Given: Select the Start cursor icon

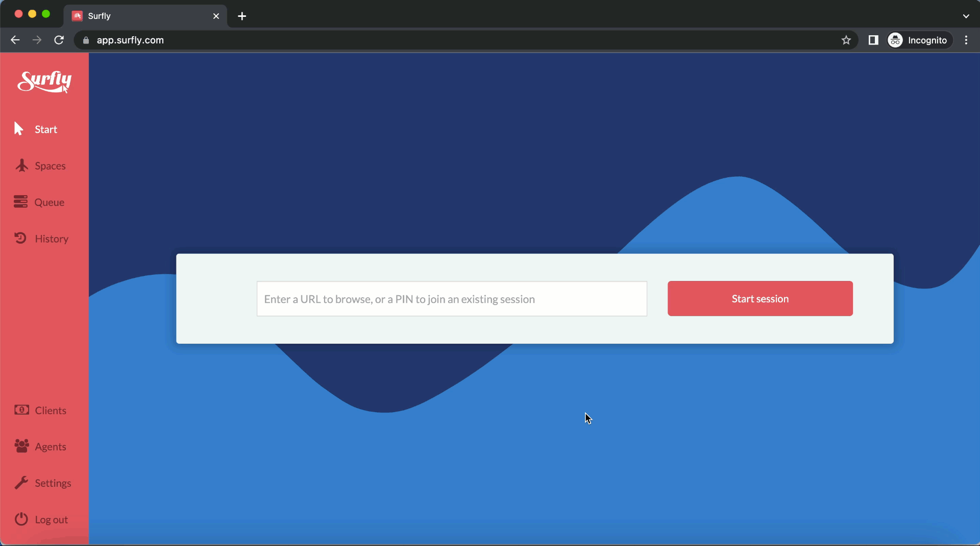Looking at the screenshot, I should click(19, 129).
